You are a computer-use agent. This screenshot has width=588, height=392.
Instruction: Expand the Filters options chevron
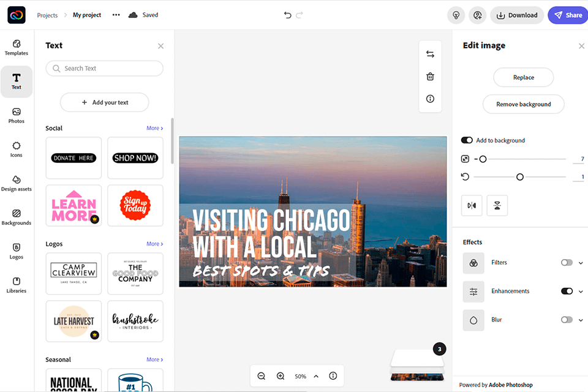tap(581, 263)
